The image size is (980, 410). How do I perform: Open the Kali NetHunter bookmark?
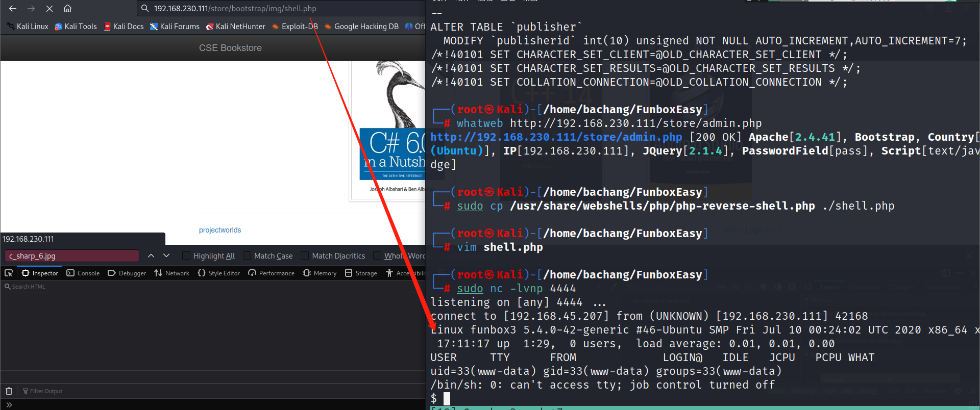click(236, 27)
